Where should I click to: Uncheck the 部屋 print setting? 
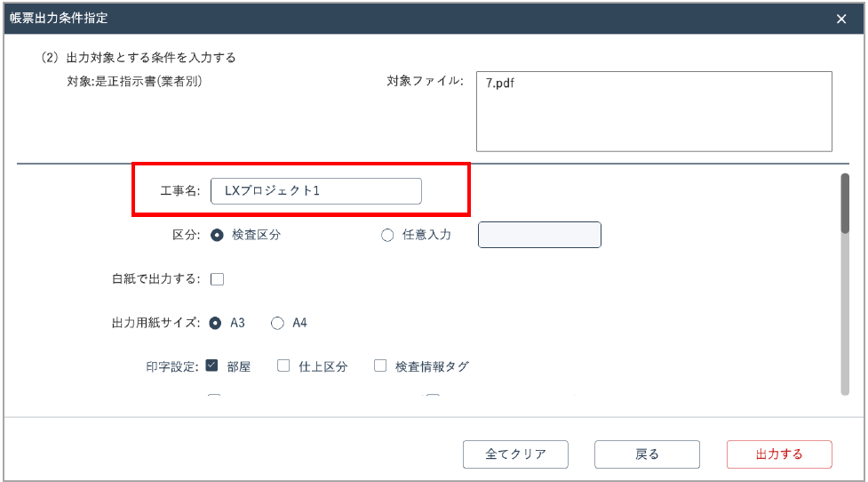pos(212,366)
